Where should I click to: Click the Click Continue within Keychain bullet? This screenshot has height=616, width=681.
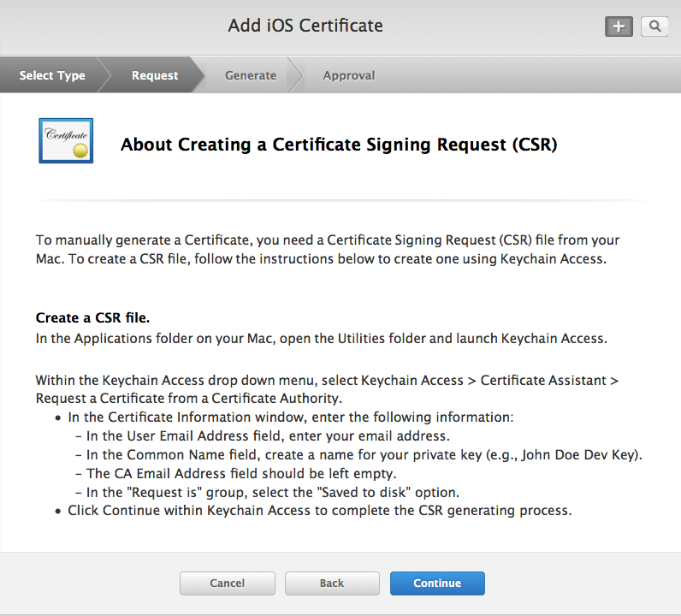pyautogui.click(x=319, y=511)
